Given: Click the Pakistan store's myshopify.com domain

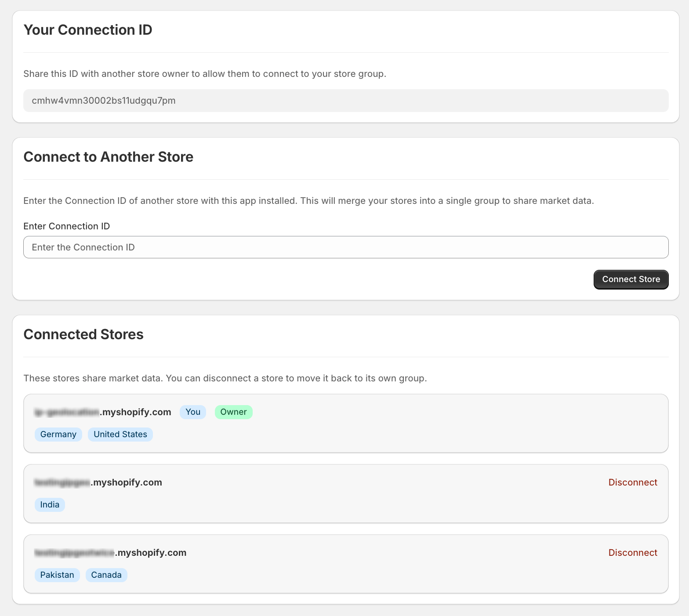Looking at the screenshot, I should click(110, 553).
